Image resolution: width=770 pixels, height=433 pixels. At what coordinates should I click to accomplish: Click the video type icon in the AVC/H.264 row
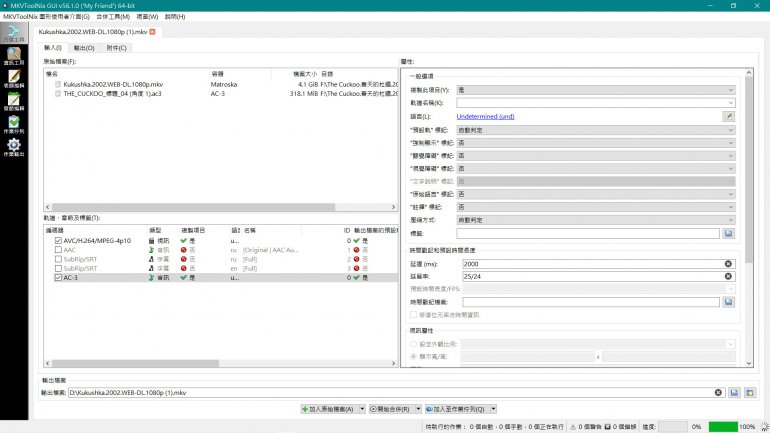151,241
